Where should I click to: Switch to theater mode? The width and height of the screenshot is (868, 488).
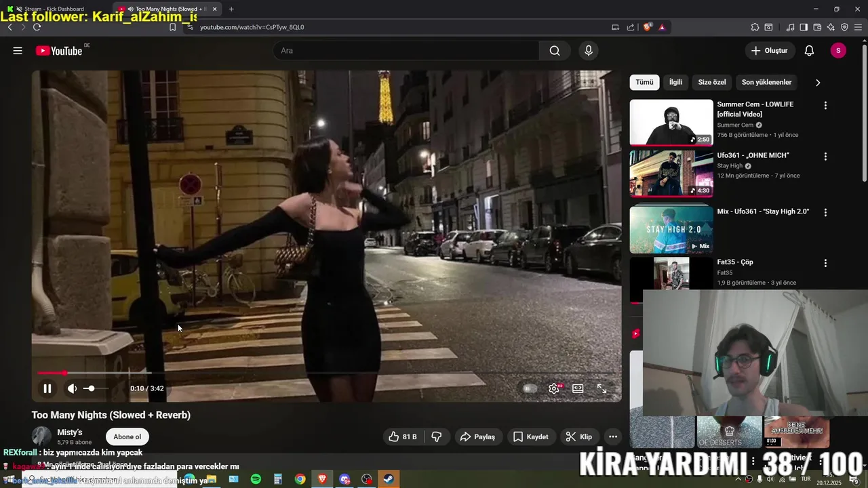pyautogui.click(x=578, y=388)
